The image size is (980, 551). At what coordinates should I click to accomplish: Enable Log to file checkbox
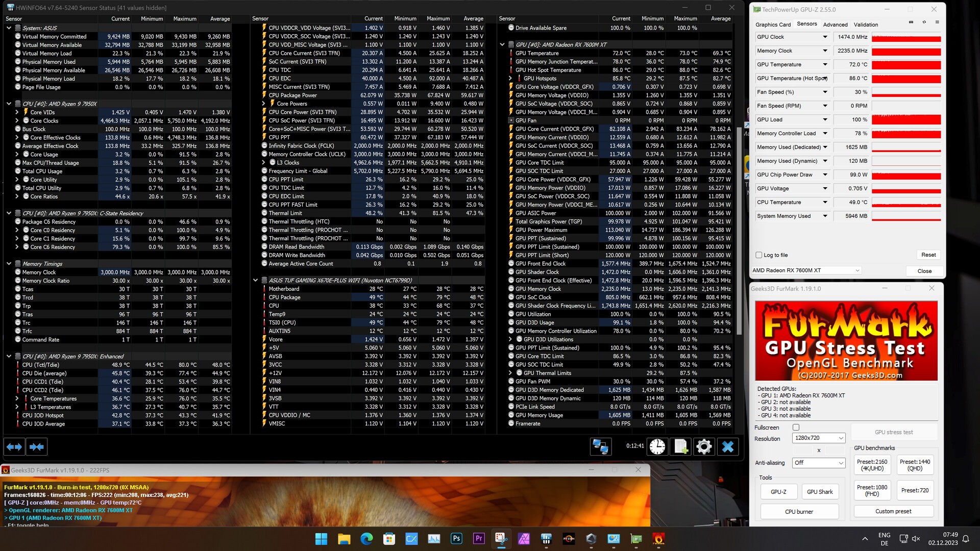(758, 255)
